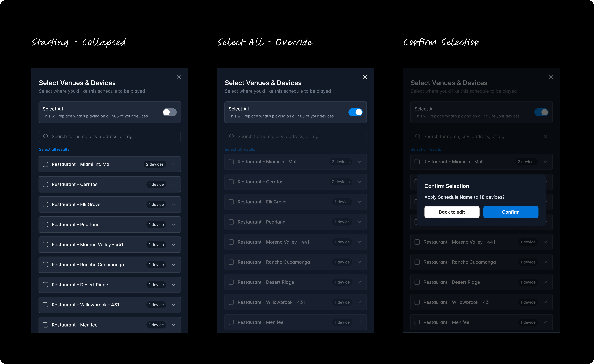Close the Select All - Override panel dialog
The height and width of the screenshot is (364, 594).
pyautogui.click(x=365, y=77)
